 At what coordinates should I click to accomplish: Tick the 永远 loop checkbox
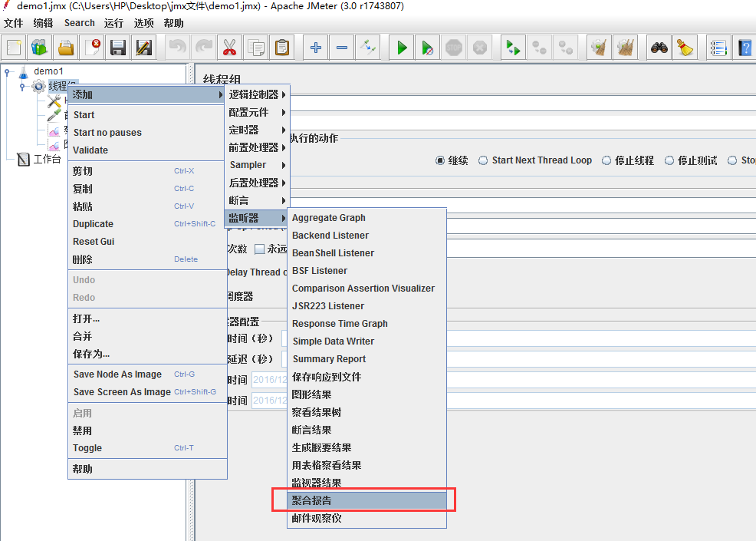(x=259, y=249)
